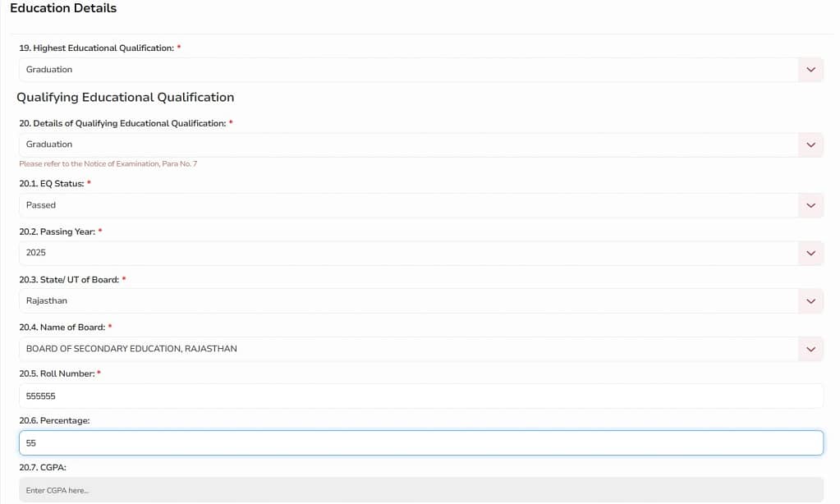Expand EQ Status dropdown showing Passed
The image size is (840, 504).
point(408,205)
